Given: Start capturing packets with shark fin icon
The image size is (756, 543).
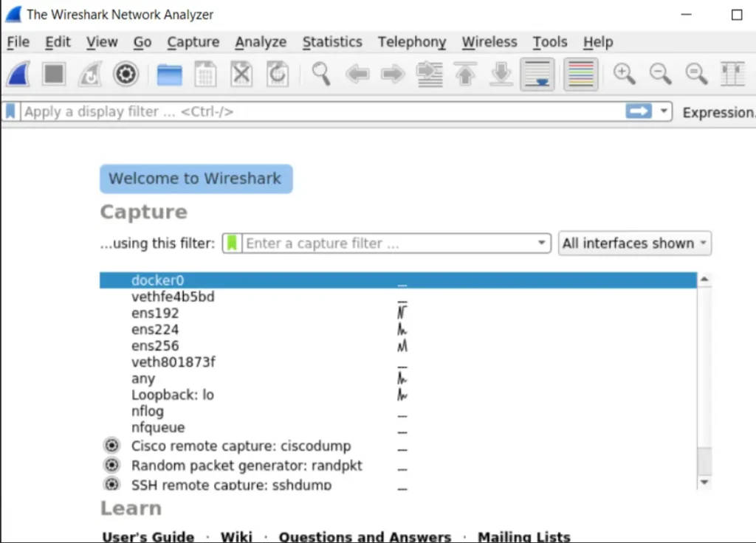Looking at the screenshot, I should tap(18, 75).
